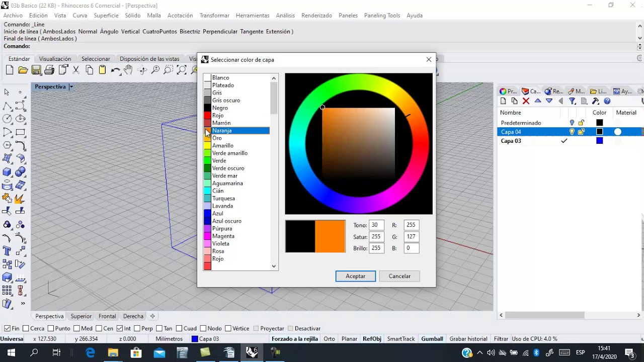Click the layer Filter funnel icon
This screenshot has height=362, width=644.
[x=573, y=101]
